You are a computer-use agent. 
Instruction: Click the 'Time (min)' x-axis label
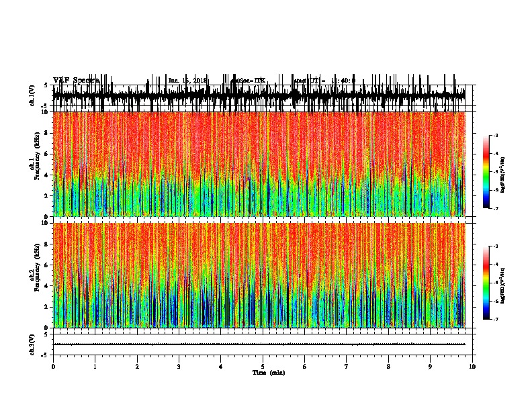pyautogui.click(x=269, y=373)
